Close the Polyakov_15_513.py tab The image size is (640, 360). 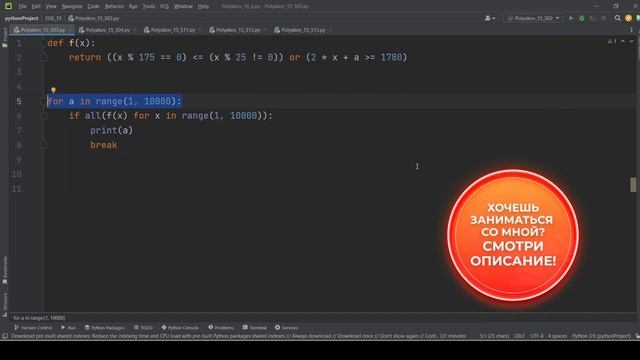pos(330,30)
